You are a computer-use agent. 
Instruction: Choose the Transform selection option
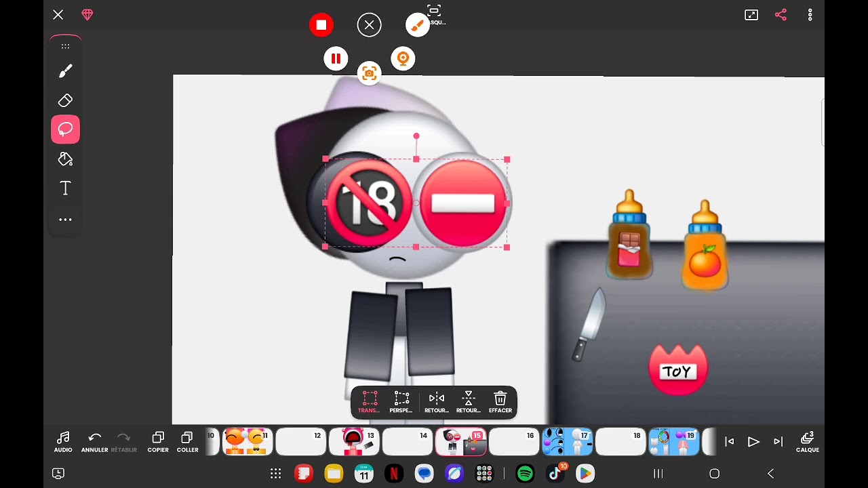pyautogui.click(x=369, y=401)
